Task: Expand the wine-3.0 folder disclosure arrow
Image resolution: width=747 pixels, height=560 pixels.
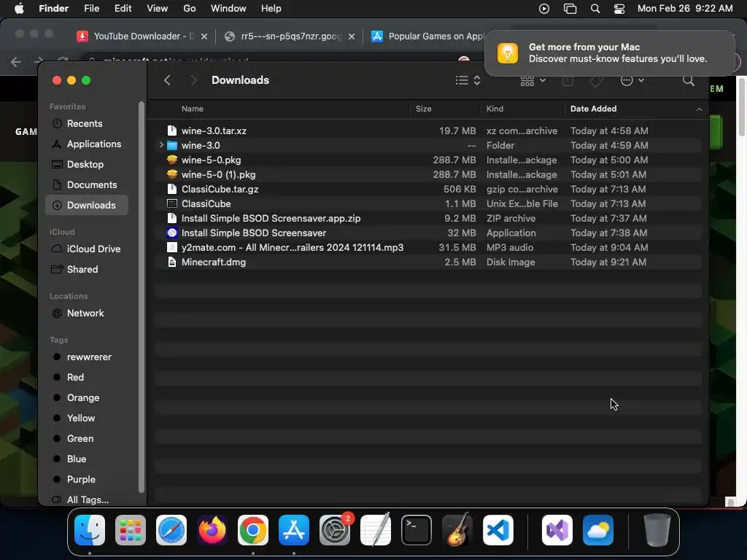Action: pos(161,145)
